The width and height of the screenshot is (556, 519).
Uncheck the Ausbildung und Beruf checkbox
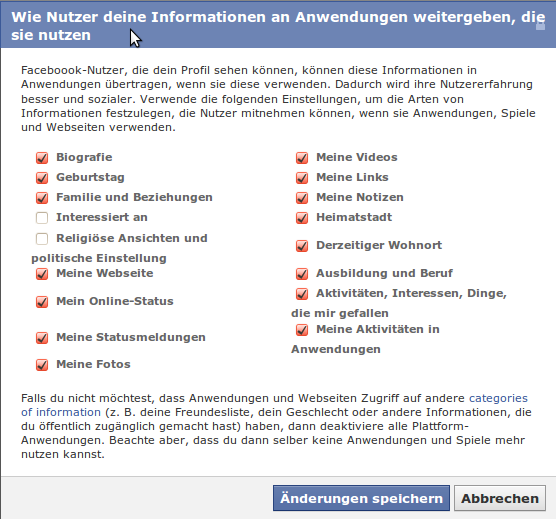click(x=302, y=274)
